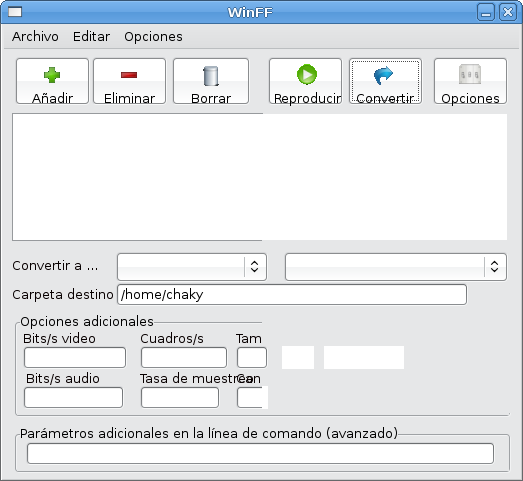
Task: Click the Bits/s video input field
Action: (x=75, y=358)
